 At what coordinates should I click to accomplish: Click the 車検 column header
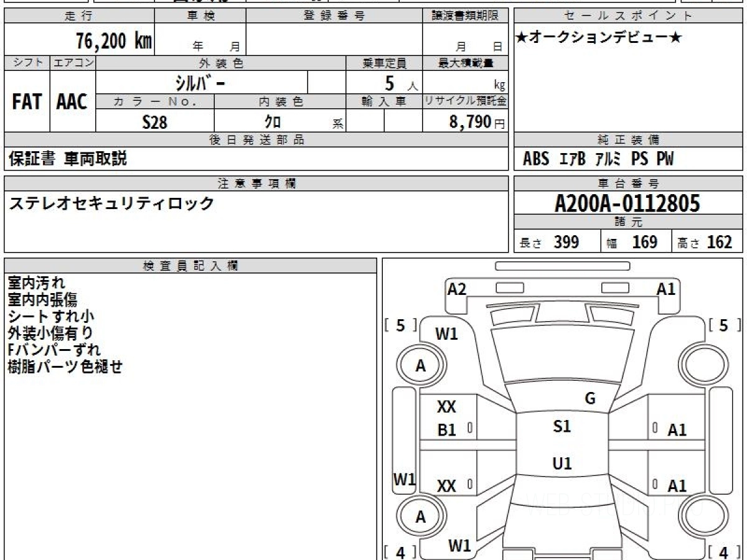[x=200, y=16]
